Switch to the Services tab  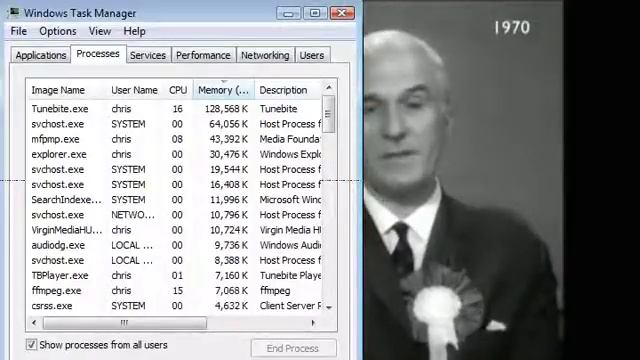[148, 55]
